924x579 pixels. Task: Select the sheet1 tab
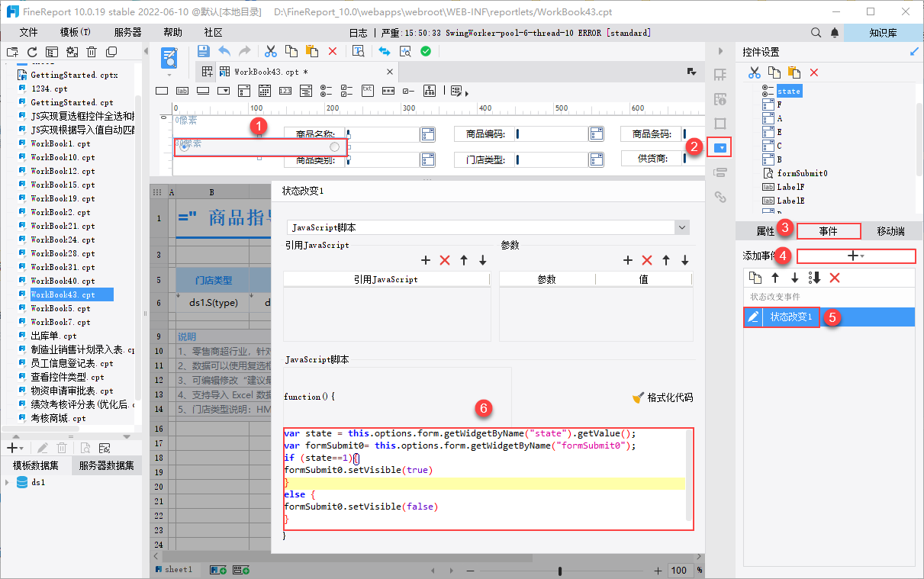pos(173,569)
